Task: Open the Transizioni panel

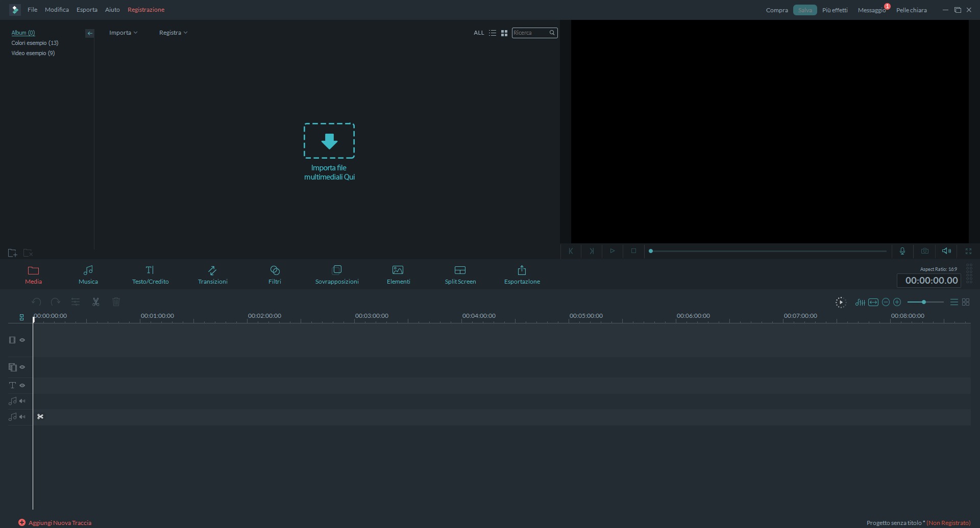Action: tap(212, 274)
